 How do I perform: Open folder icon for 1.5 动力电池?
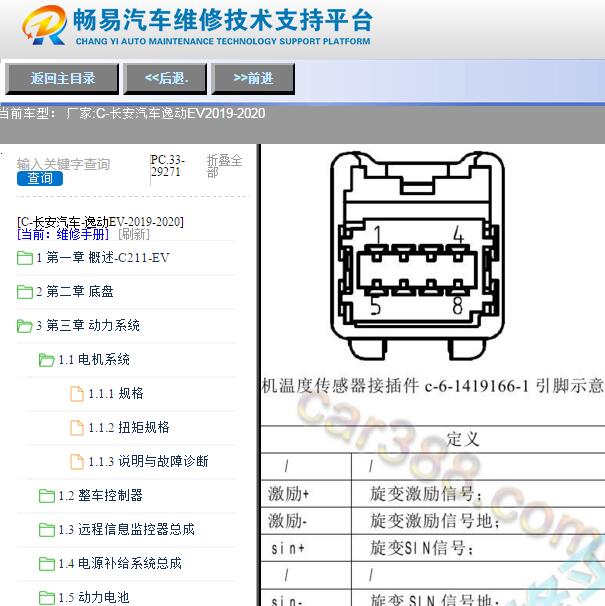46,597
